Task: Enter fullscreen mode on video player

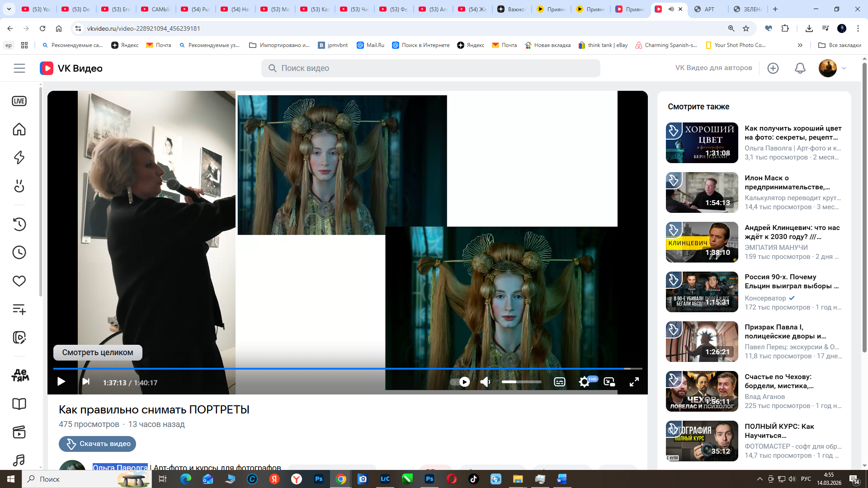Action: [634, 382]
